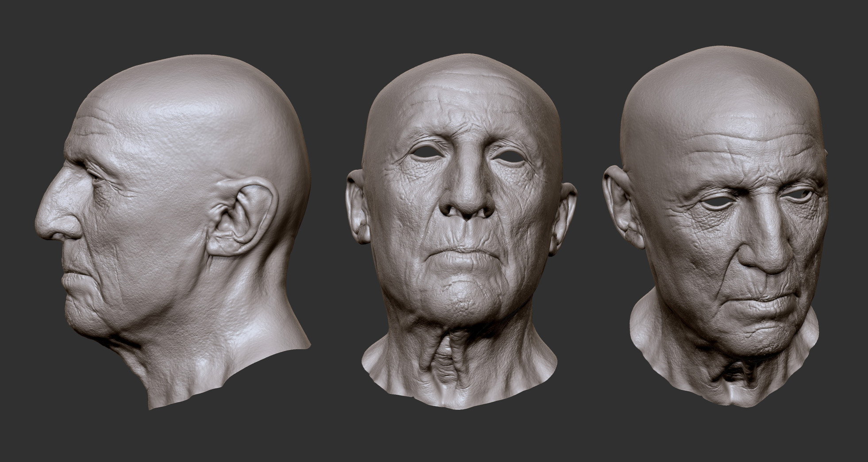Select the three-quarter view head sculpt
The image size is (868, 462).
coord(715,226)
